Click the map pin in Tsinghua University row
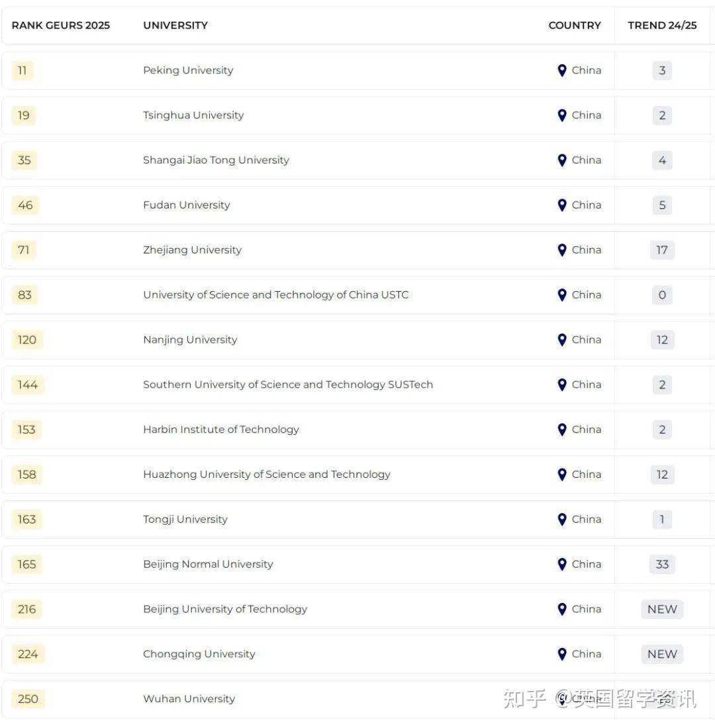 pyautogui.click(x=562, y=115)
